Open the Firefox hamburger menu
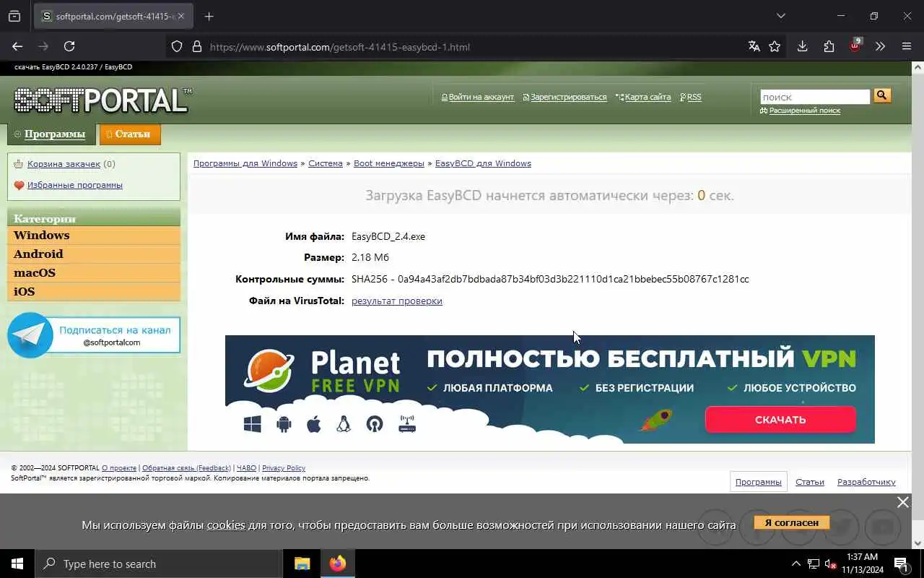 pos(907,46)
